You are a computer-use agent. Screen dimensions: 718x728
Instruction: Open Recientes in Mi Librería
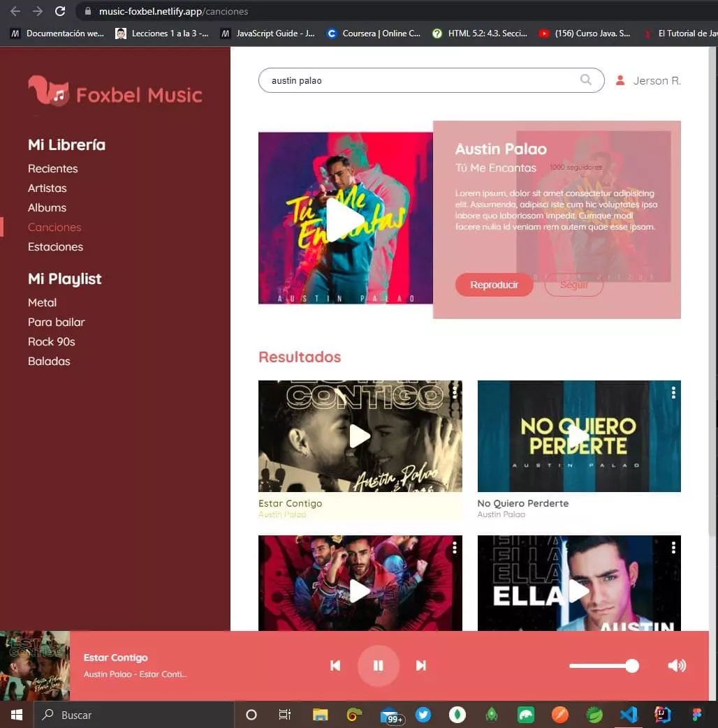pos(52,168)
